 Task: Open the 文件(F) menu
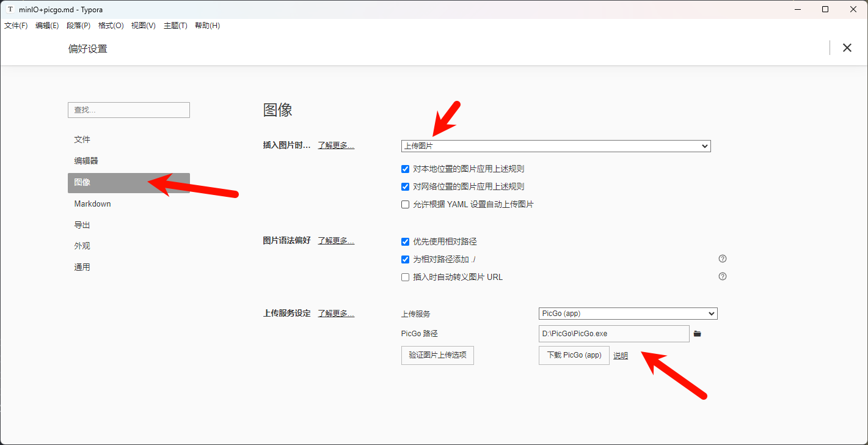(16, 26)
